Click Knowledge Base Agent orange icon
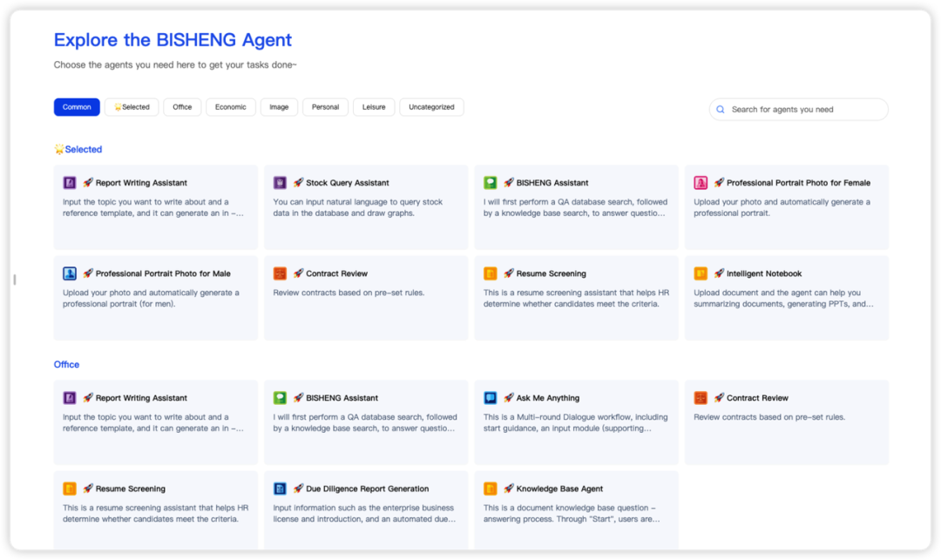The height and width of the screenshot is (560, 941). pyautogui.click(x=491, y=489)
